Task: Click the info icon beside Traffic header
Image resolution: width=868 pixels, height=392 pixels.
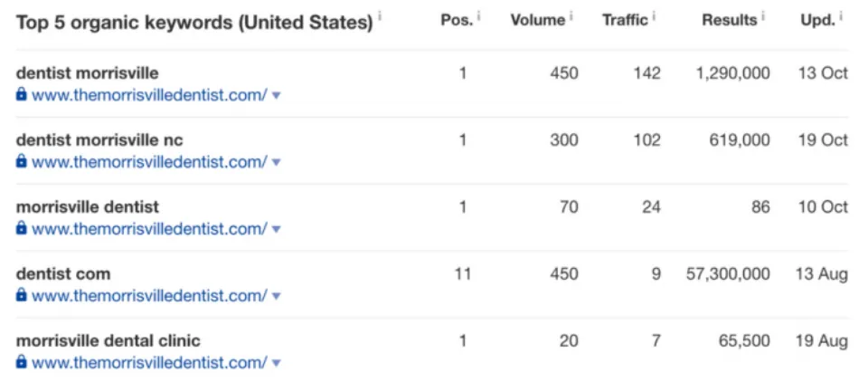Action: 654,17
